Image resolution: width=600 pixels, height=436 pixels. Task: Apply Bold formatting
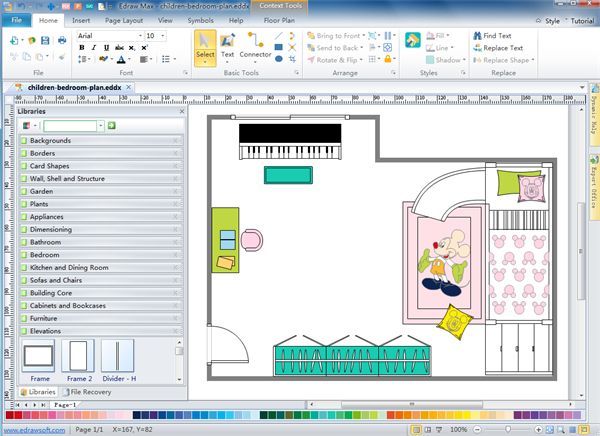click(82, 47)
